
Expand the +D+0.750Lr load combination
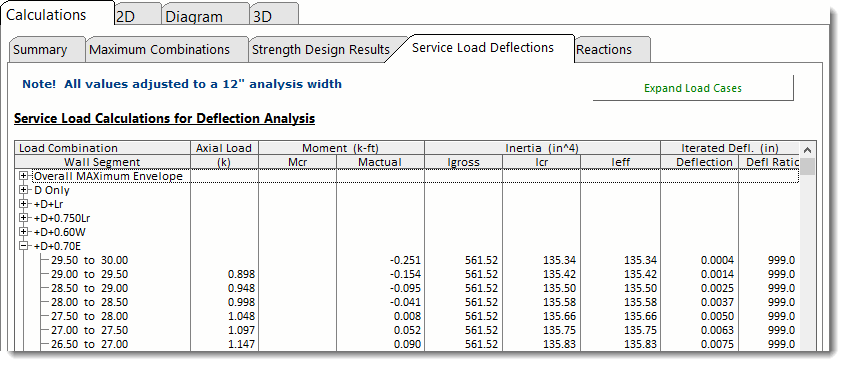tap(23, 218)
